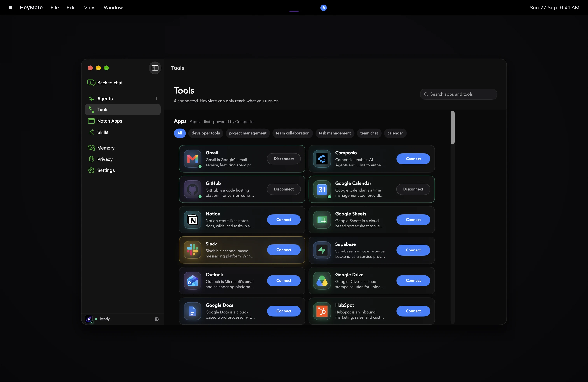588x382 pixels.
Task: Toggle the sidebar panel icon
Action: 155,68
